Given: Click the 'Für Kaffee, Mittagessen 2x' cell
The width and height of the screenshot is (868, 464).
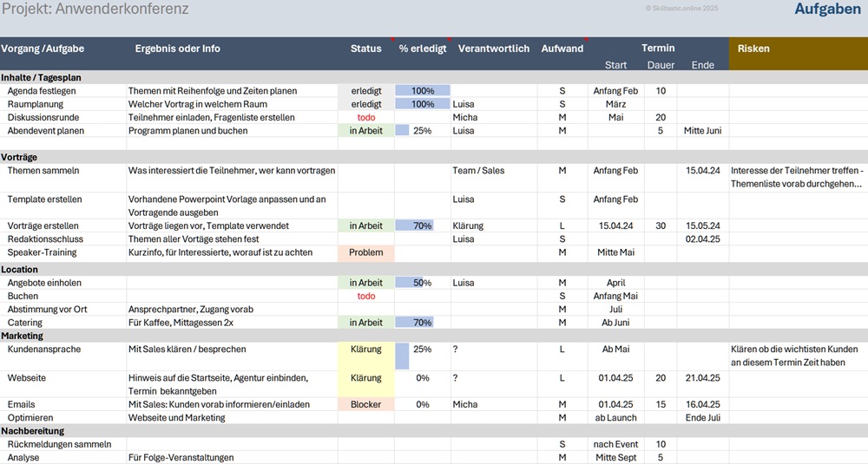Looking at the screenshot, I should [x=233, y=323].
